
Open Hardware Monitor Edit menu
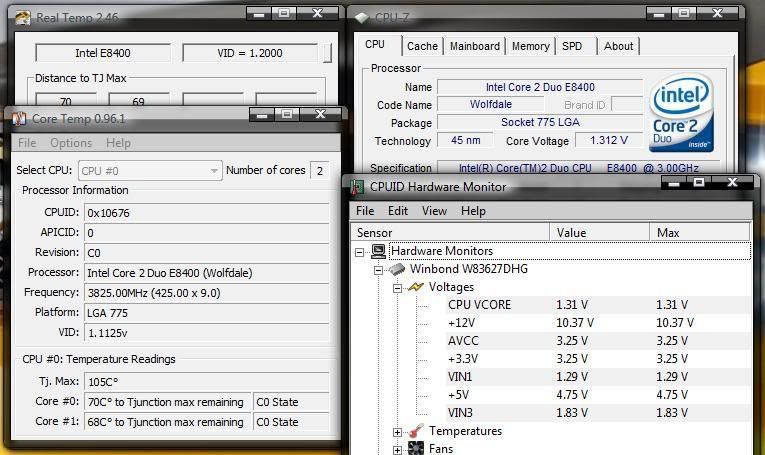(x=398, y=211)
